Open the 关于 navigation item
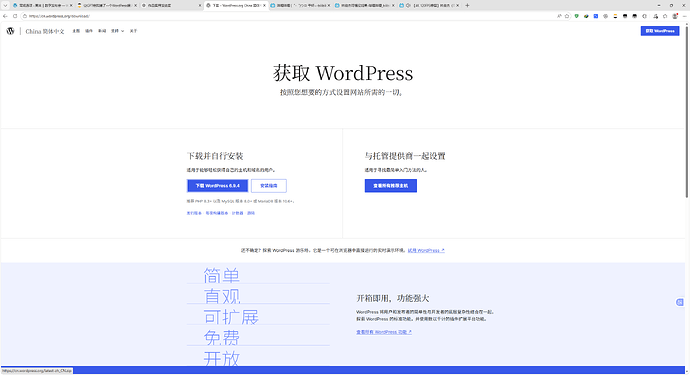The image size is (690, 375). click(x=133, y=31)
